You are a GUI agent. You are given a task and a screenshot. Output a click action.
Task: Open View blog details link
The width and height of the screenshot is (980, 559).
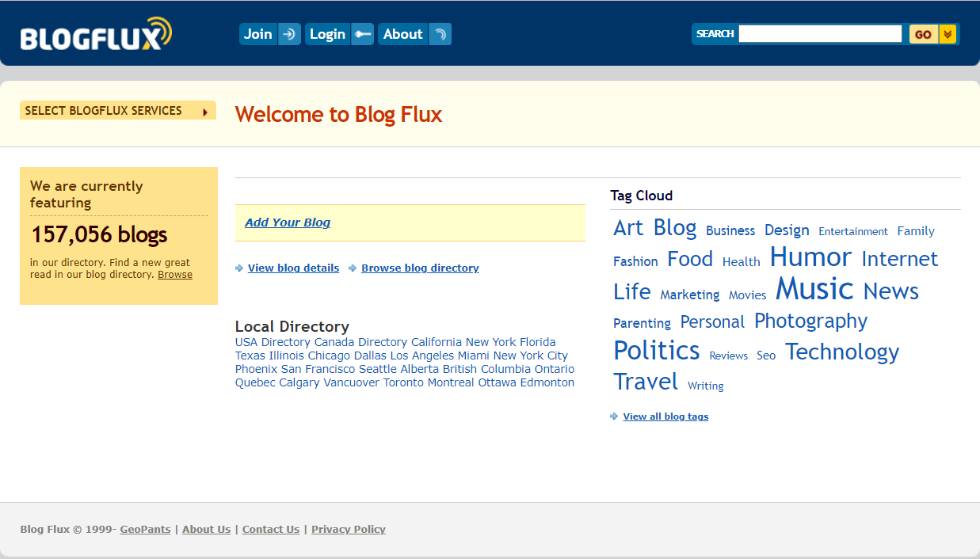(x=293, y=268)
